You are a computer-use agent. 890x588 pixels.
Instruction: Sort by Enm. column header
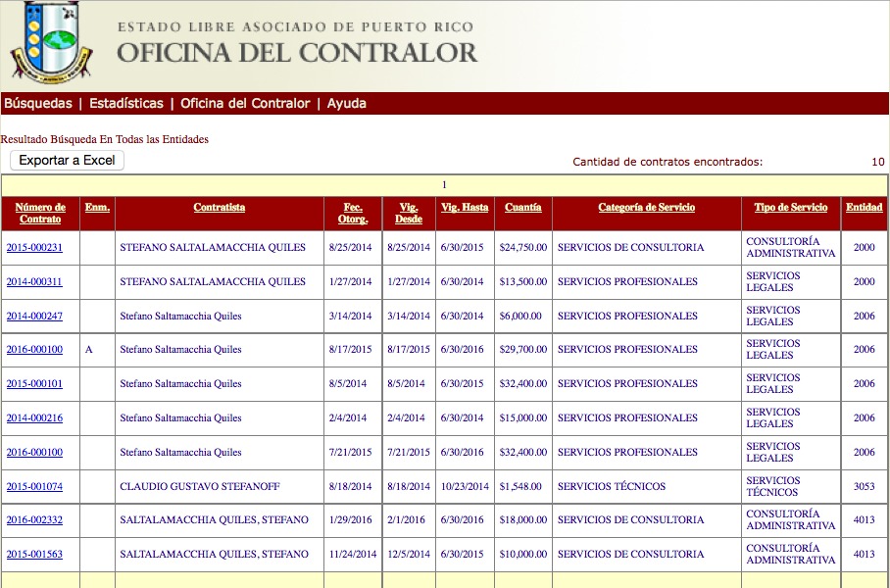click(98, 207)
